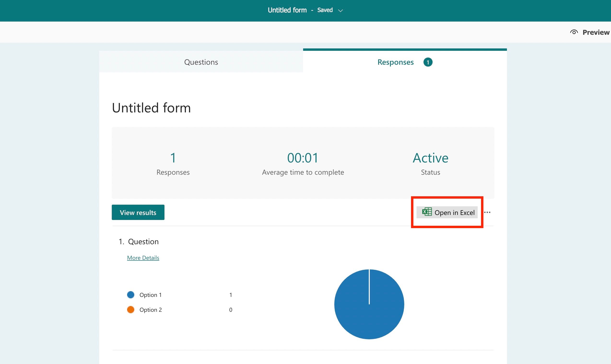Select the blue Option 1 legend dot
This screenshot has height=364, width=611.
tap(131, 295)
